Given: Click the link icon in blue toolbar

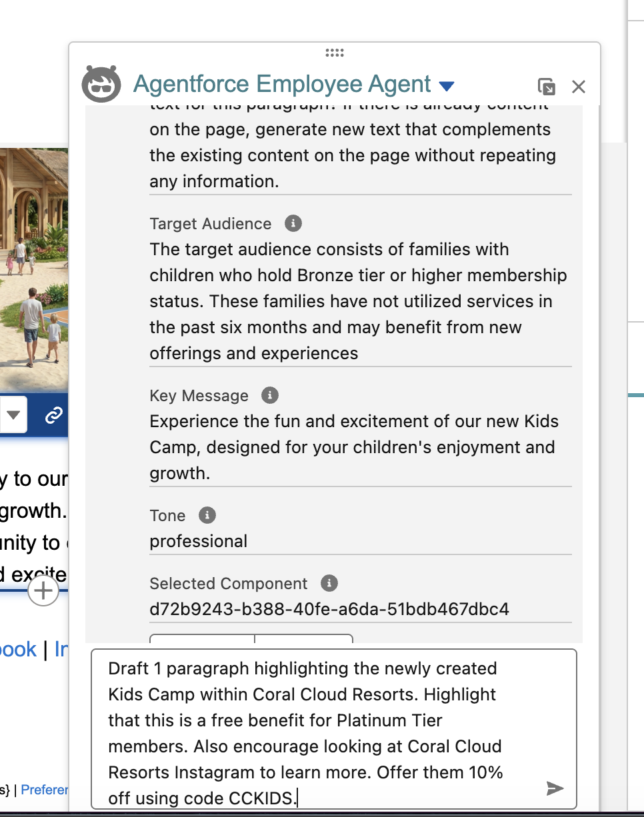Looking at the screenshot, I should [x=53, y=416].
